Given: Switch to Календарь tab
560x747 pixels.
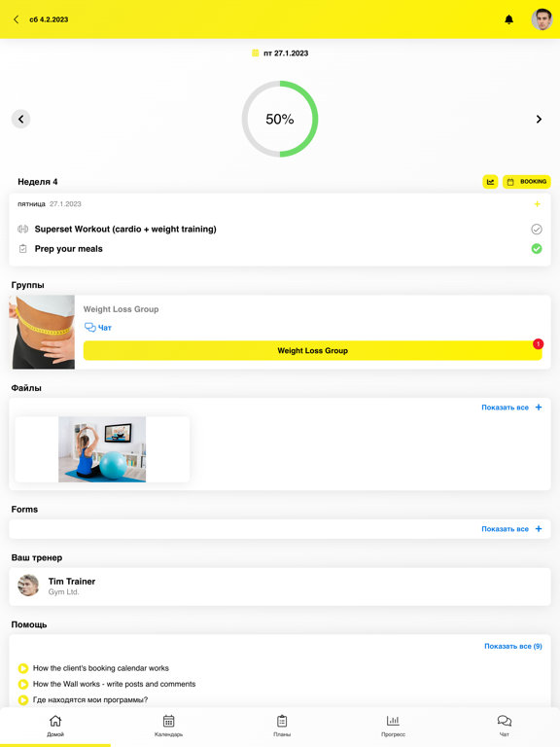Looking at the screenshot, I should tap(168, 726).
